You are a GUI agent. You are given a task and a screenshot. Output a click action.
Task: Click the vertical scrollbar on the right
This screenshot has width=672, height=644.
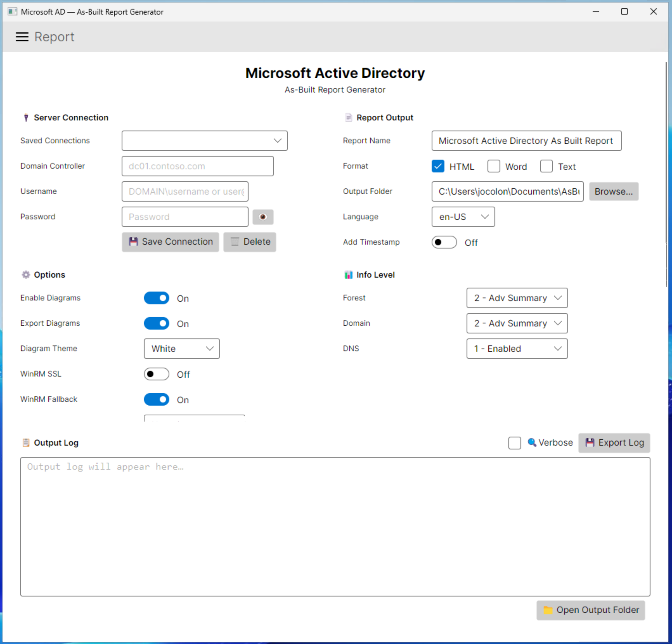(666, 174)
